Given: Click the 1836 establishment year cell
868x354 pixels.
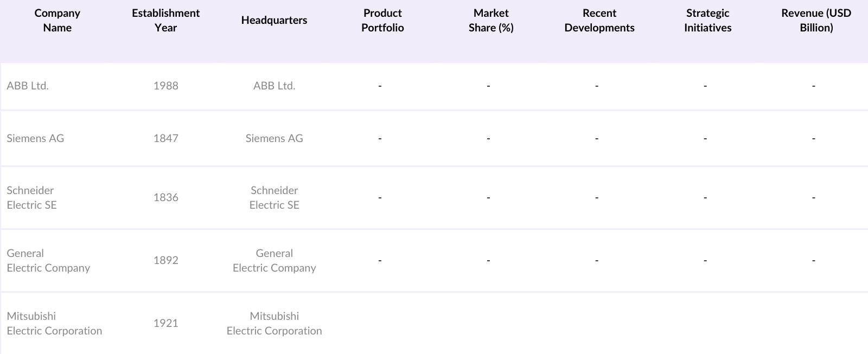Looking at the screenshot, I should pyautogui.click(x=165, y=197).
